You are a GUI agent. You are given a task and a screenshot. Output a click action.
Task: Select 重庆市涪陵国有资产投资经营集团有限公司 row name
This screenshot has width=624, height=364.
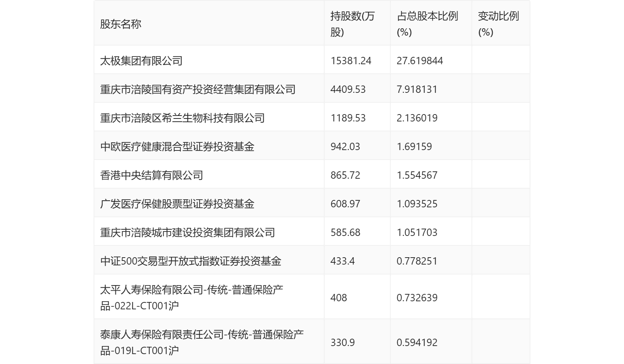coord(198,89)
